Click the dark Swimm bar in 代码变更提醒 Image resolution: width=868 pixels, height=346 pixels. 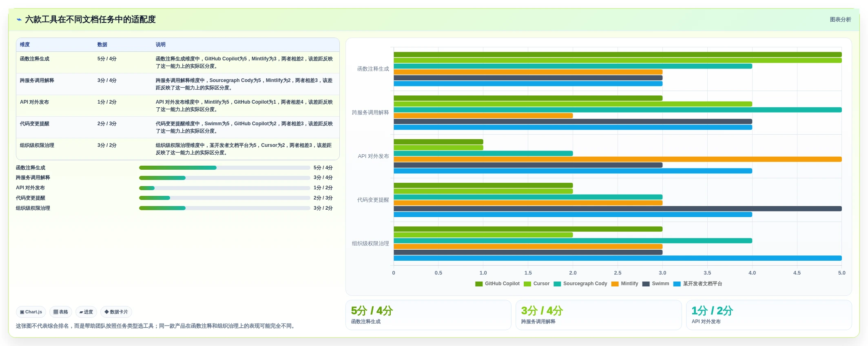click(x=618, y=208)
